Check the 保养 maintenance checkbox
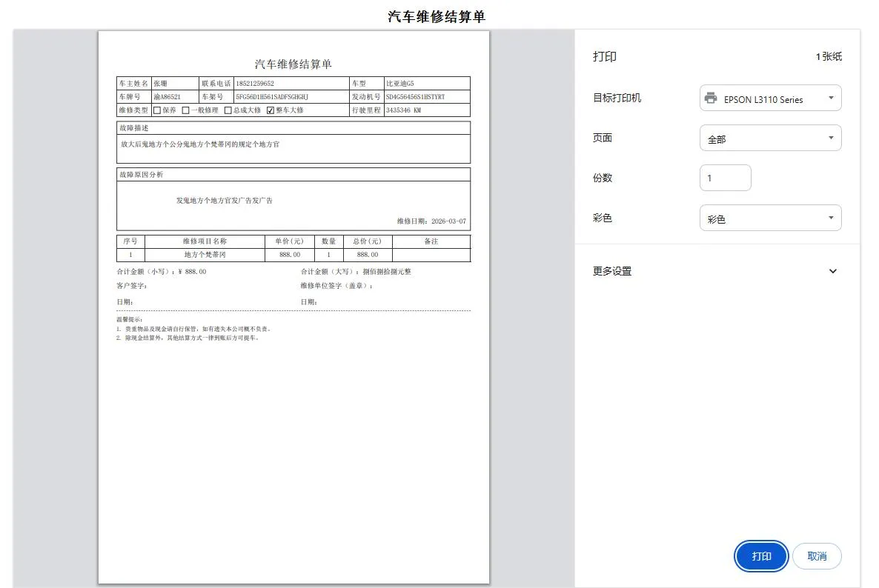 [x=156, y=110]
